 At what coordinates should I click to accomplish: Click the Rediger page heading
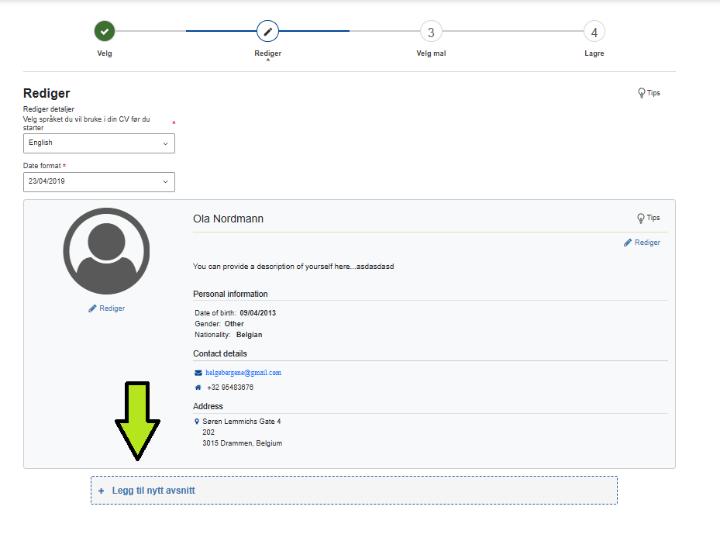pos(46,93)
